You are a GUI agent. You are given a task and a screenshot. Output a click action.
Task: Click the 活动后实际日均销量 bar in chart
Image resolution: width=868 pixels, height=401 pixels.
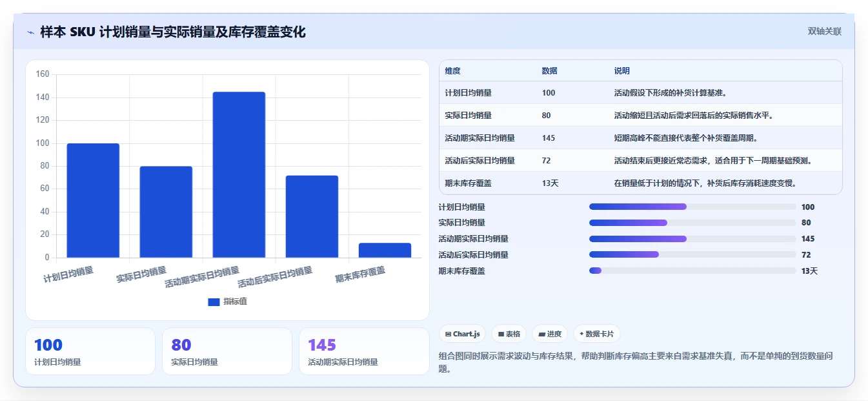tap(312, 216)
